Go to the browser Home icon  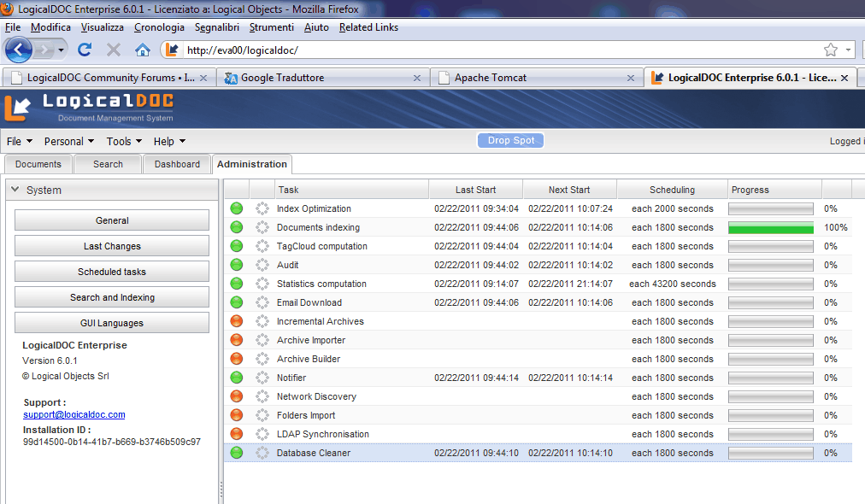tap(143, 50)
